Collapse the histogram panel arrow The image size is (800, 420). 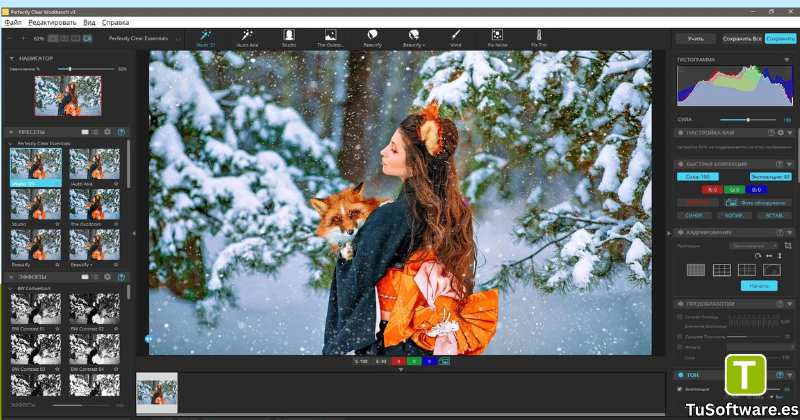pos(787,60)
